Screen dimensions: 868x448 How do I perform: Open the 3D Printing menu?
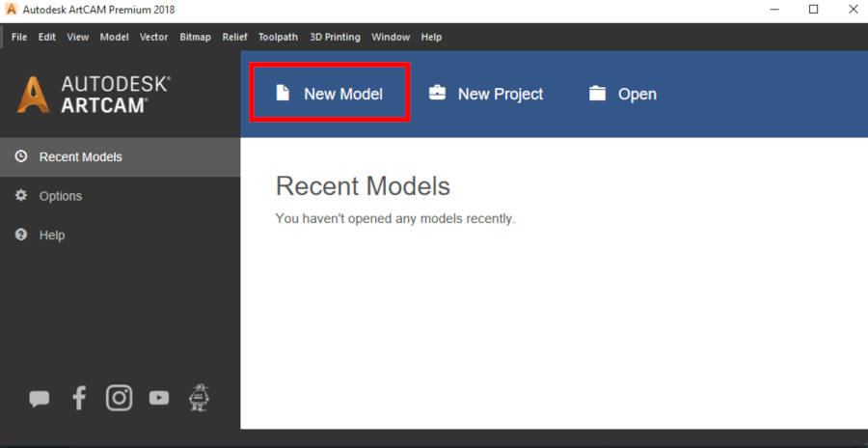pos(335,37)
